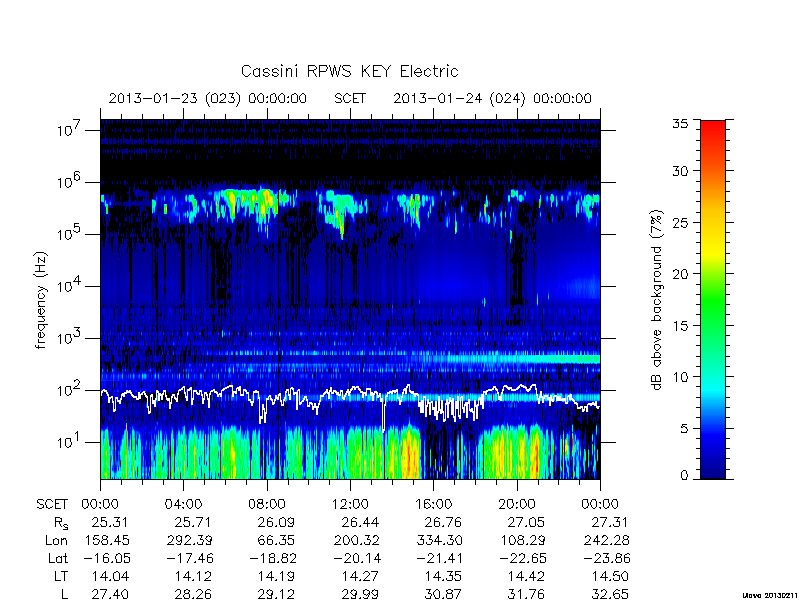
Task: Click L-shell value '29.99'
Action: pyautogui.click(x=360, y=594)
